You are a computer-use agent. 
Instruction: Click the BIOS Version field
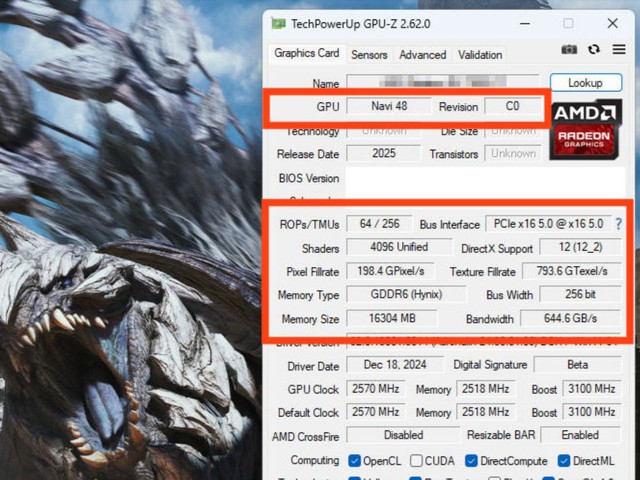485,182
